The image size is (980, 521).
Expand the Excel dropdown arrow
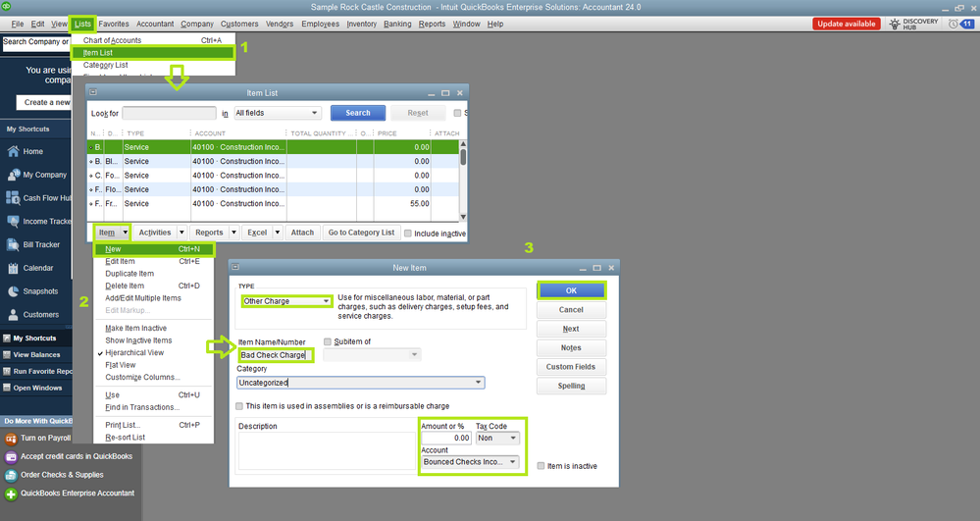tap(278, 233)
